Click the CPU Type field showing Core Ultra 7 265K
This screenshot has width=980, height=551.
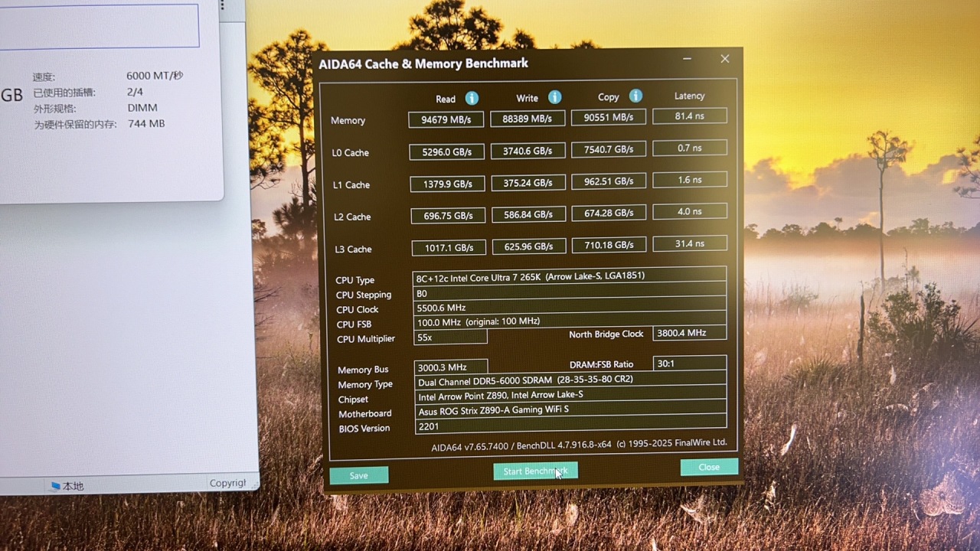570,276
